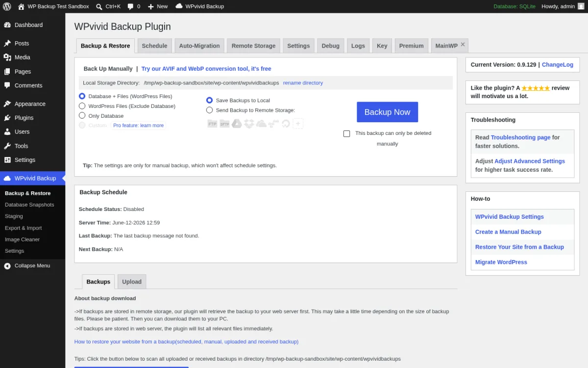Viewport: 588px width, 368px height.
Task: Open AVIF and WebP conversion tool link
Action: click(206, 69)
